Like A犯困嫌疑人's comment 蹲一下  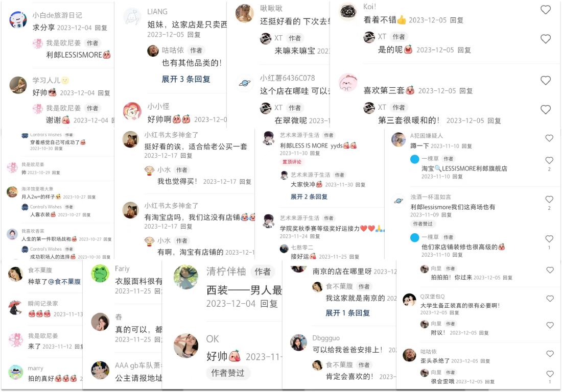pos(549,138)
